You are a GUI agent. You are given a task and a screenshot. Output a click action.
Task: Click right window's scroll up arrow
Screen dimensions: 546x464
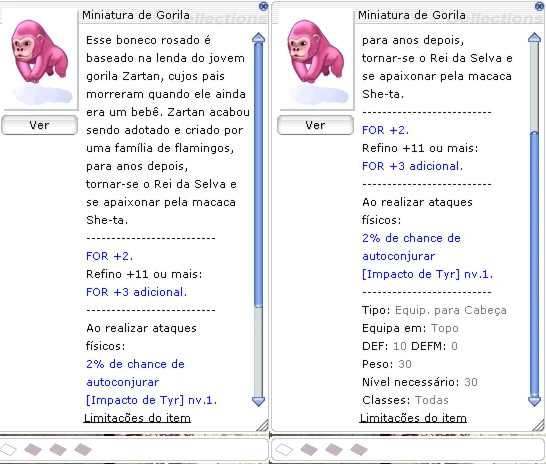tap(535, 38)
